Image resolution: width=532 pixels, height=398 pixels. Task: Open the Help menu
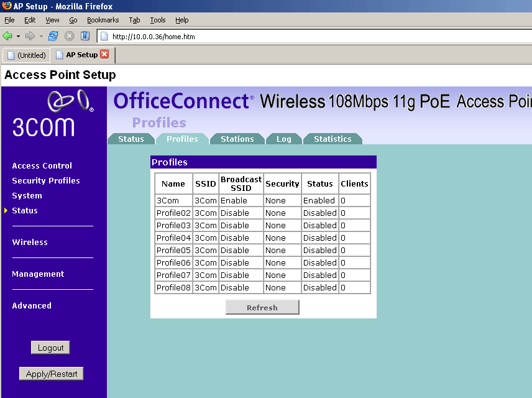182,20
